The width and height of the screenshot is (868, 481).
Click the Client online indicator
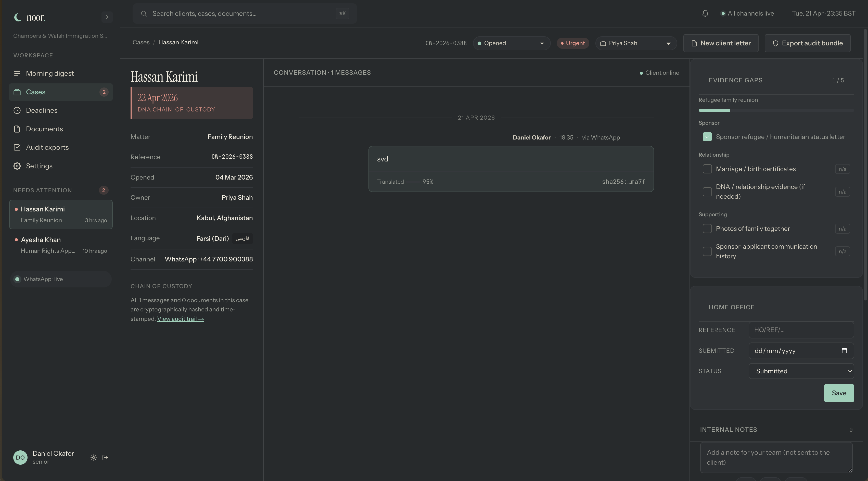tap(659, 73)
